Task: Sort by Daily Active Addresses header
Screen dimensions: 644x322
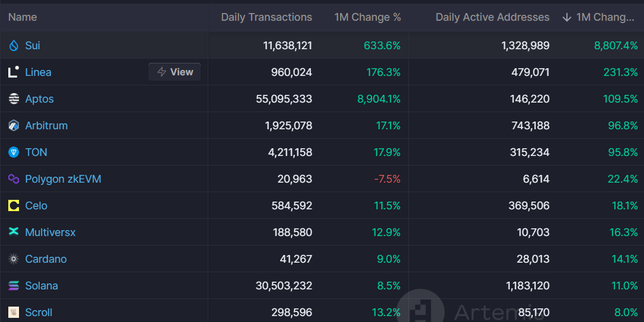Action: tap(493, 17)
